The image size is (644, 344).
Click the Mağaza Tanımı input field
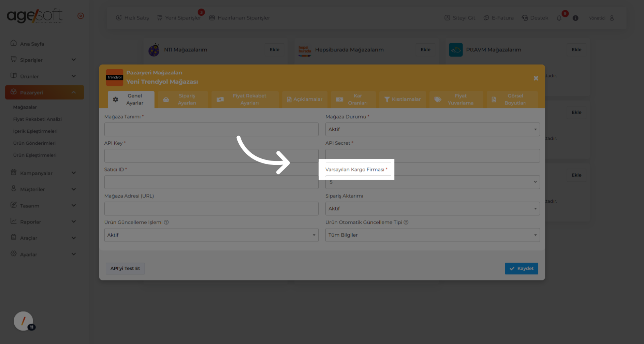coord(211,129)
